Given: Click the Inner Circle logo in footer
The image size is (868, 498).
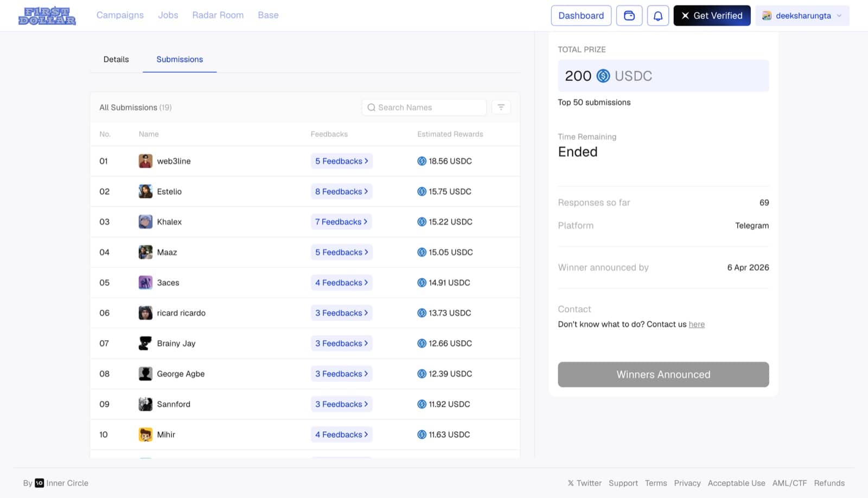Looking at the screenshot, I should point(40,483).
